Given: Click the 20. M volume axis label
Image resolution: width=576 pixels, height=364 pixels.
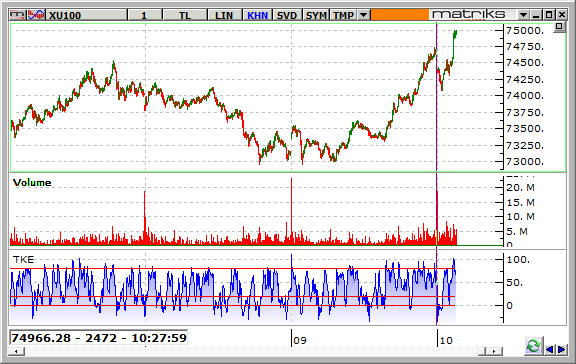Looking at the screenshot, I should (521, 188).
